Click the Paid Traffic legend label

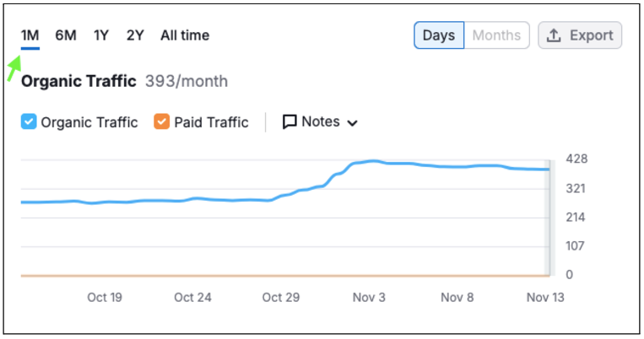211,121
